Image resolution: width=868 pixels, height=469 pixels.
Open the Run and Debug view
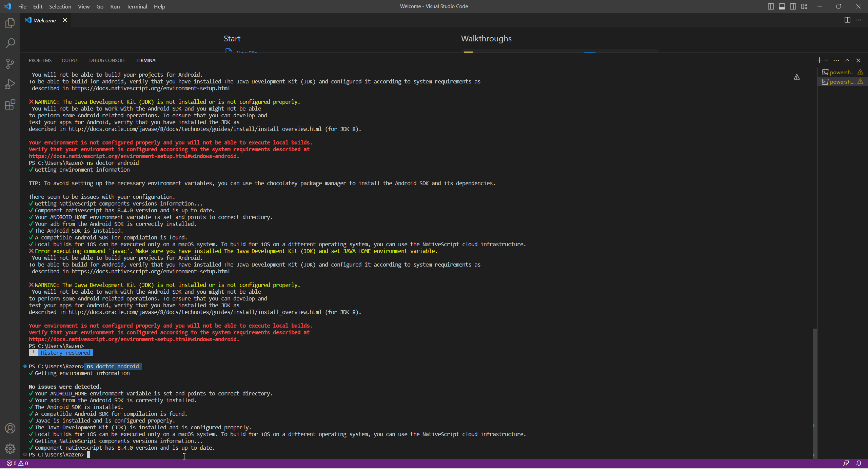[x=10, y=84]
